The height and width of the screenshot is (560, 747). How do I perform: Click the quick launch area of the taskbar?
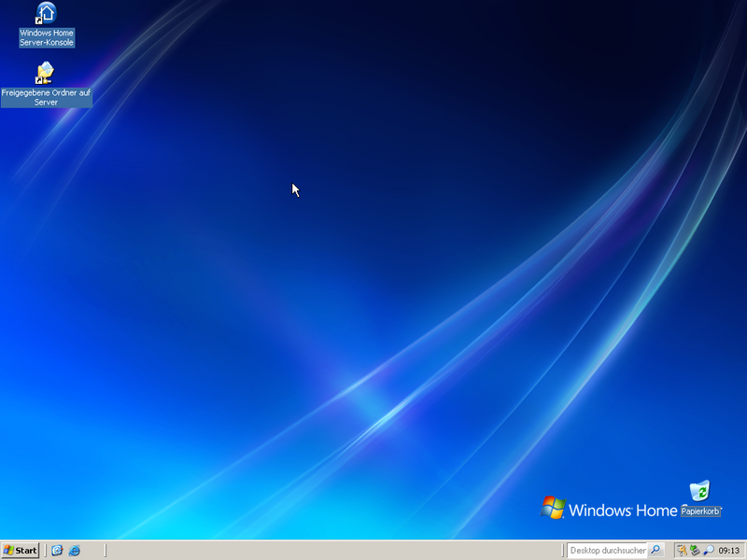pyautogui.click(x=63, y=551)
